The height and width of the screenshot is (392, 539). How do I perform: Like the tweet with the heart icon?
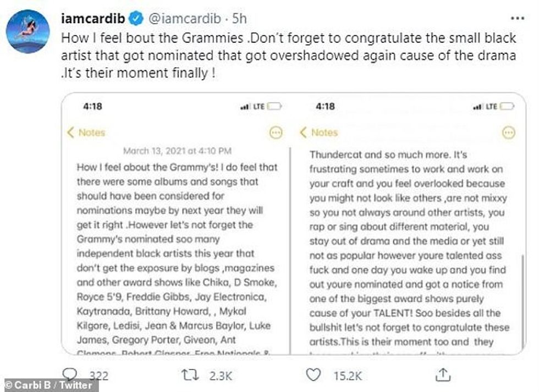313,376
